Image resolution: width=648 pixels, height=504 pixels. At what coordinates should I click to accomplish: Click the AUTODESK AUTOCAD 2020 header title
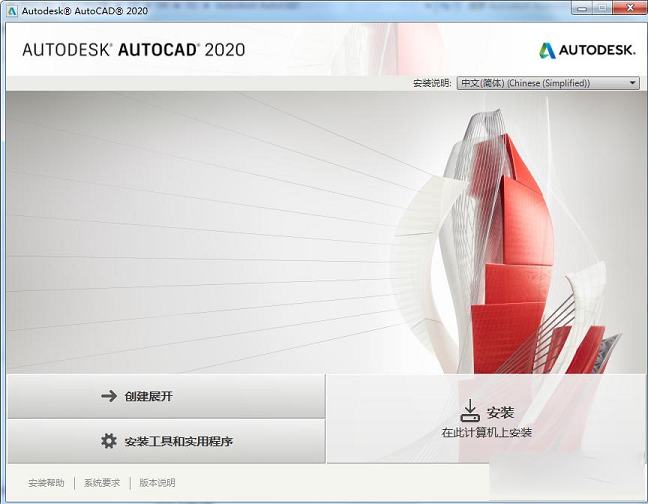click(x=133, y=50)
